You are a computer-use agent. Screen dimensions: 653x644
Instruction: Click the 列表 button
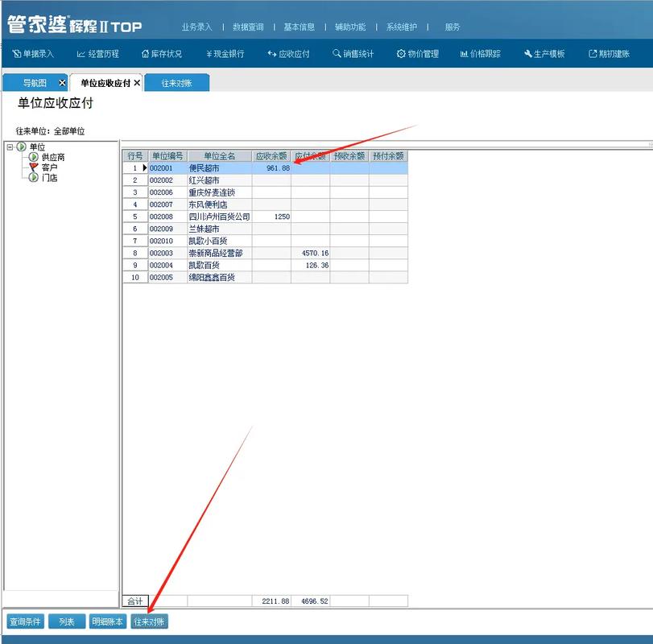[67, 621]
